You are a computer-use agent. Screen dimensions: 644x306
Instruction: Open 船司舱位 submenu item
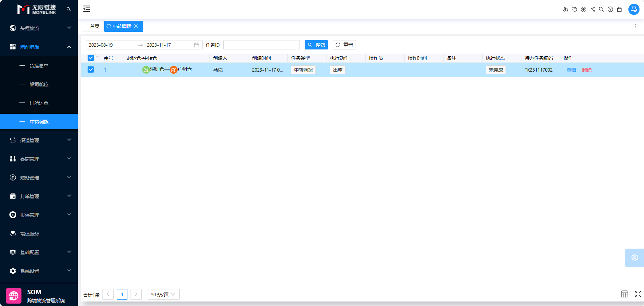tap(39, 84)
